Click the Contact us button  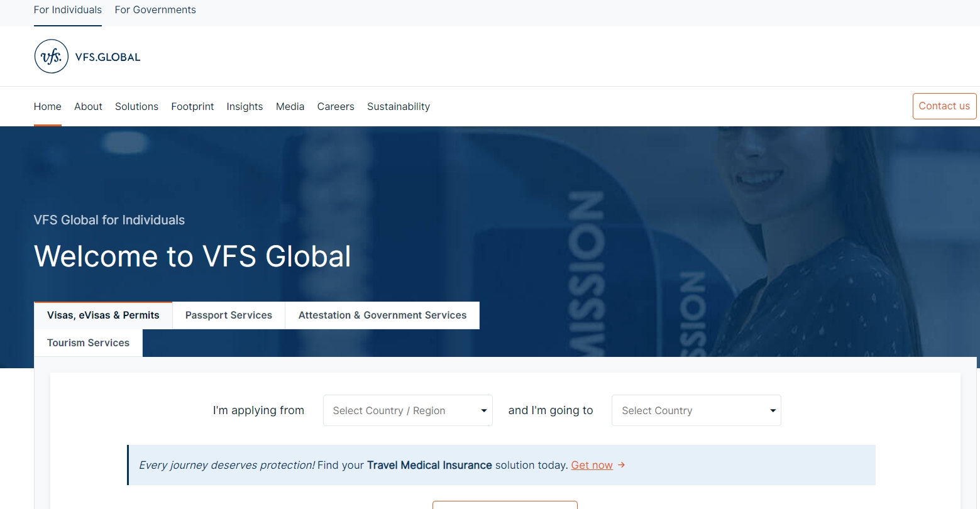pos(944,106)
